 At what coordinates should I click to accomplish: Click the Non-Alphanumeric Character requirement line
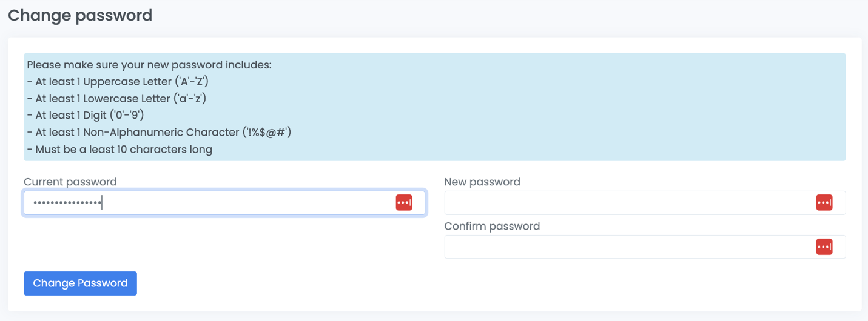pyautogui.click(x=163, y=132)
